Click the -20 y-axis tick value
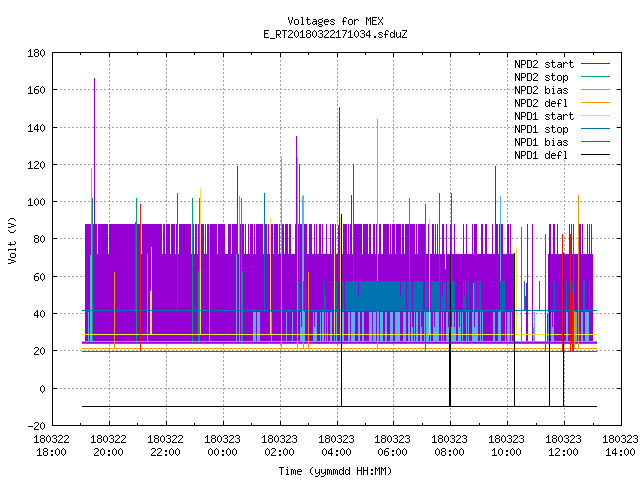The width and height of the screenshot is (640, 480). (36, 426)
